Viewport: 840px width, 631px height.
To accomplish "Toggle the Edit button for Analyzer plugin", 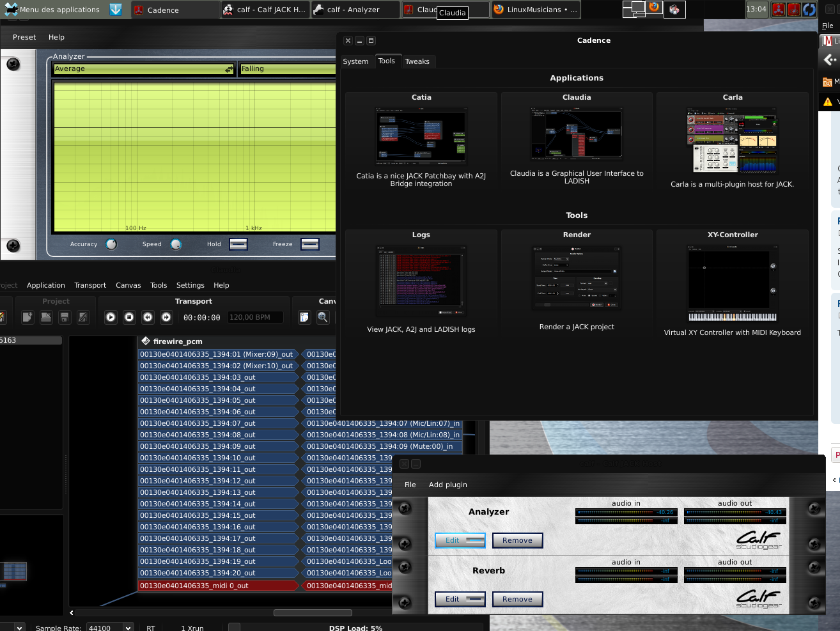I will 460,541.
